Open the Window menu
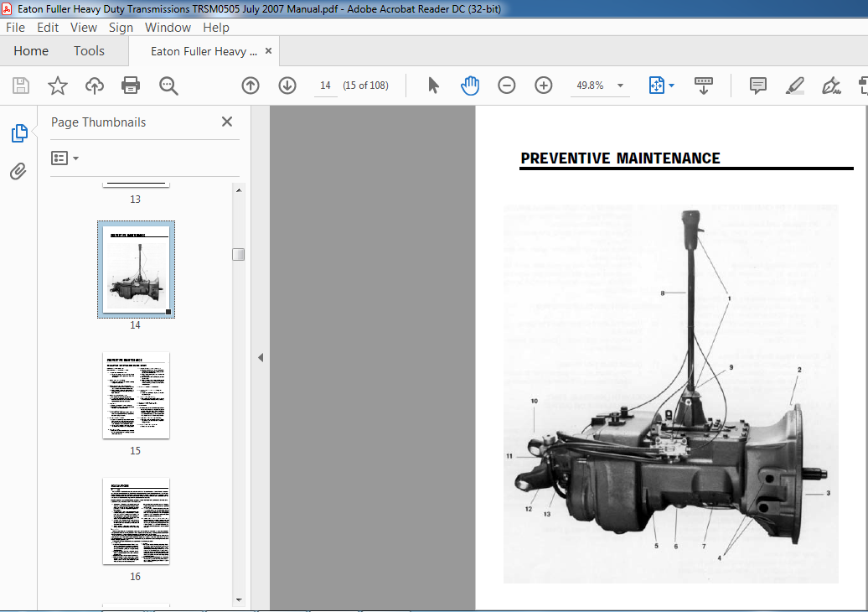The image size is (868, 612). [168, 28]
